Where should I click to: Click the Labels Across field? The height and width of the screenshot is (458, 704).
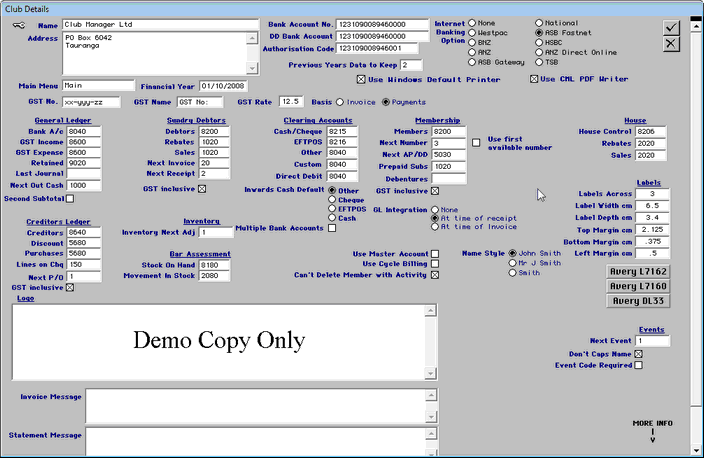click(652, 194)
